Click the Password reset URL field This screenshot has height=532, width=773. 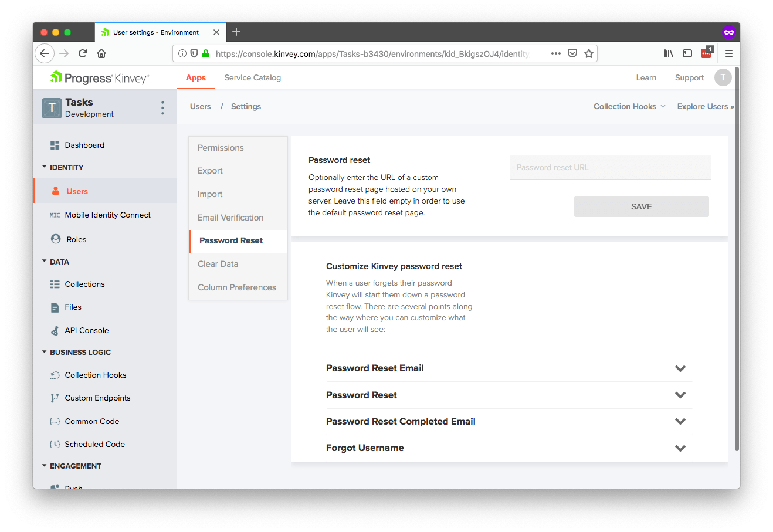[610, 167]
